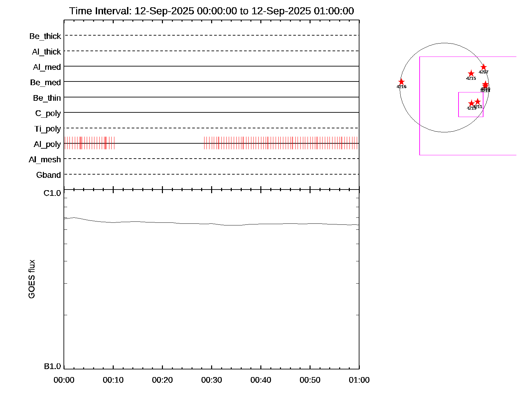Select the Al_mesh row label
The image size is (532, 399).
click(x=45, y=160)
